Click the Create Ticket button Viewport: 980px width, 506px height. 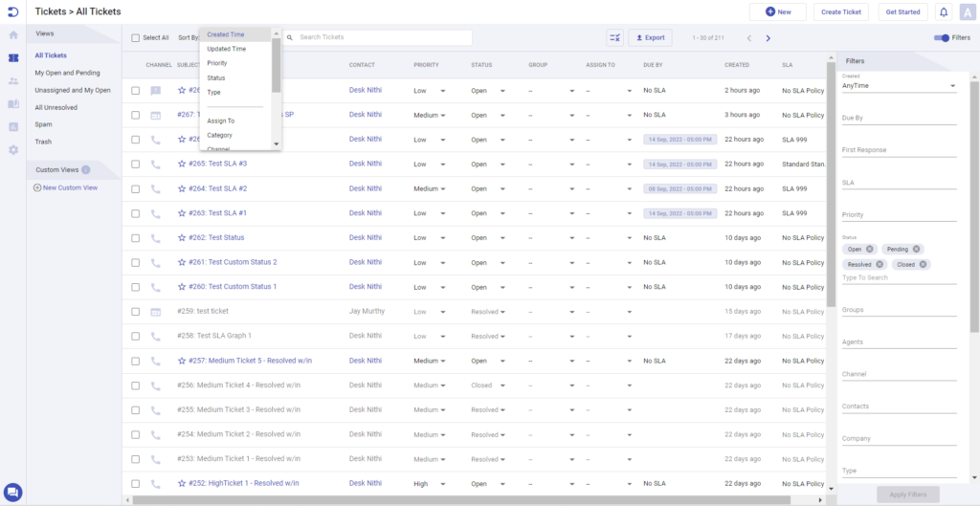click(840, 11)
